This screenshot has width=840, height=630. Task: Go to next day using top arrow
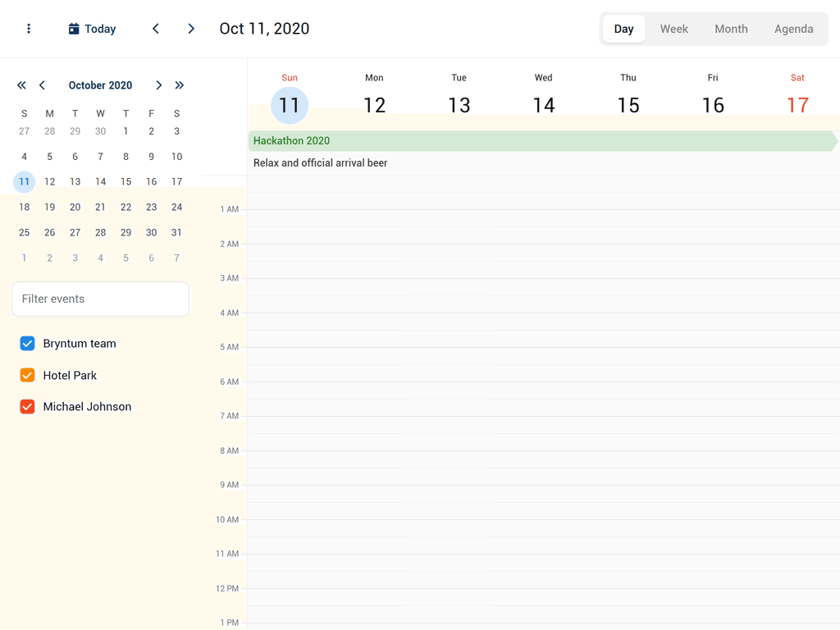pyautogui.click(x=191, y=29)
